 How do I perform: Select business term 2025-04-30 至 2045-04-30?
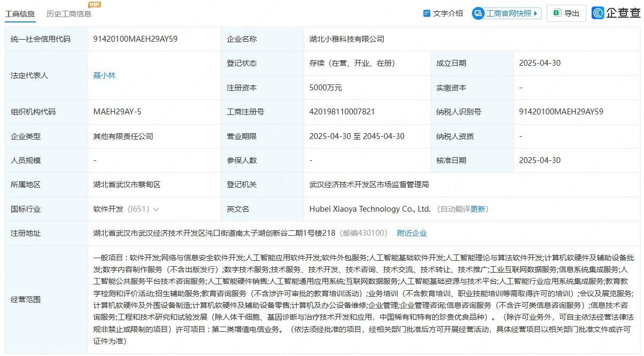coord(356,136)
